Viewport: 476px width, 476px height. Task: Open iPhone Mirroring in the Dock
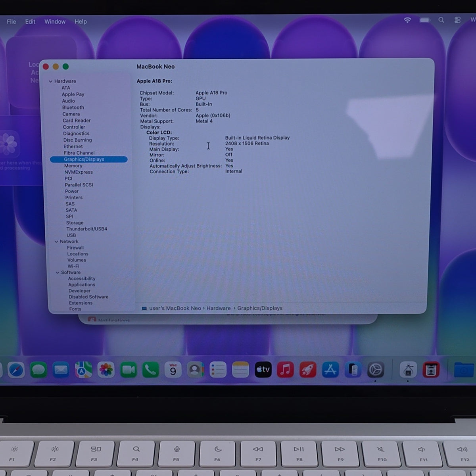point(353,370)
